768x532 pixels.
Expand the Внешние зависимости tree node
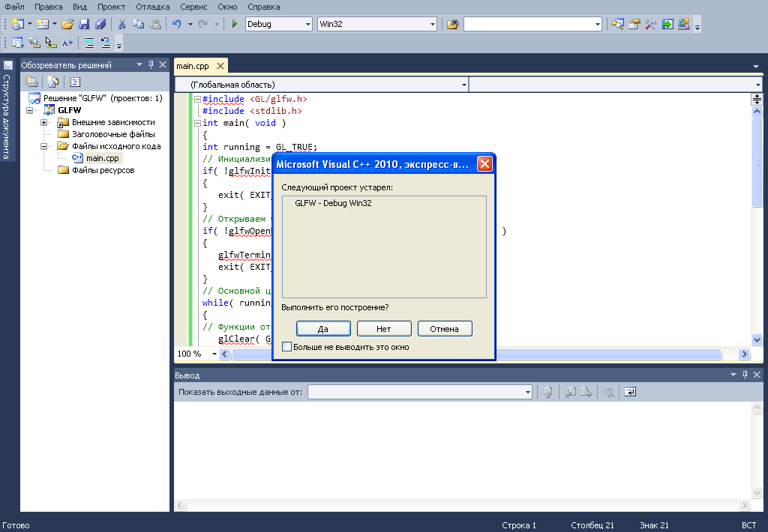pyautogui.click(x=44, y=122)
